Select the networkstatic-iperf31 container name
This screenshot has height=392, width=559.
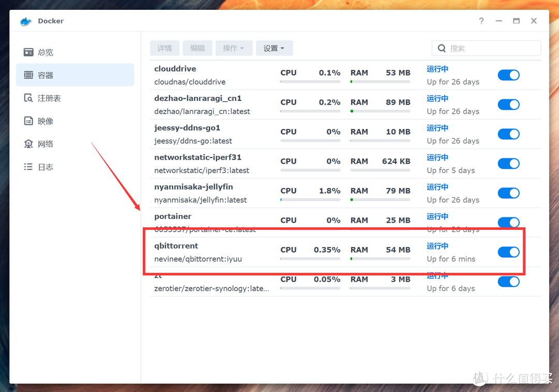(x=198, y=157)
